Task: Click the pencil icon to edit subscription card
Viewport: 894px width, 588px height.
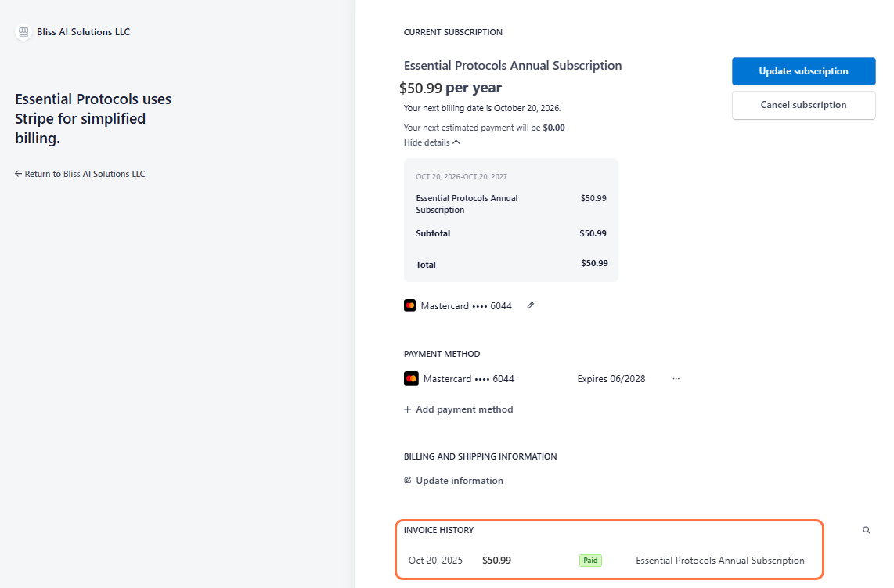Action: [x=530, y=305]
